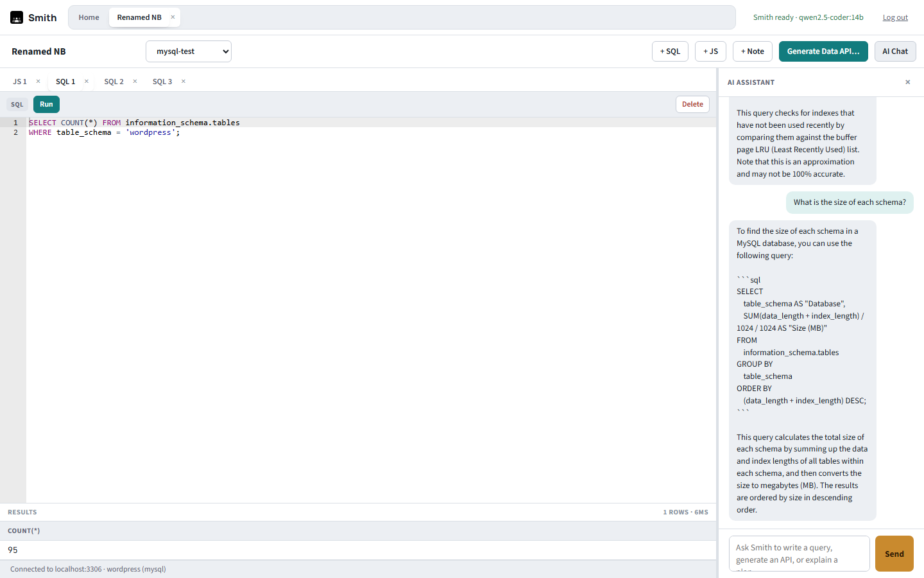Click the SQL cell type badge
The image size is (924, 578).
17,105
